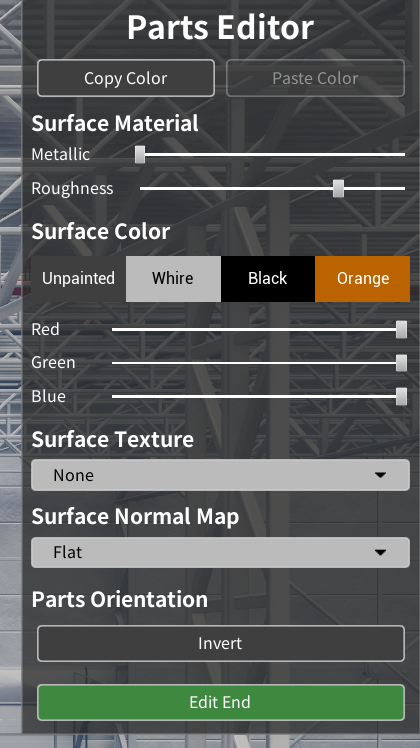Click the Green slider handle

tap(401, 363)
